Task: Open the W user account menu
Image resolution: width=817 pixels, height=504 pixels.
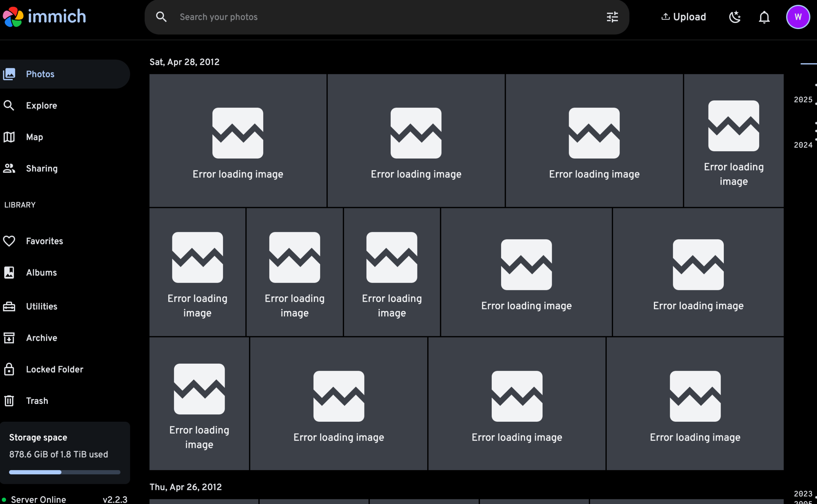Action: click(x=798, y=17)
